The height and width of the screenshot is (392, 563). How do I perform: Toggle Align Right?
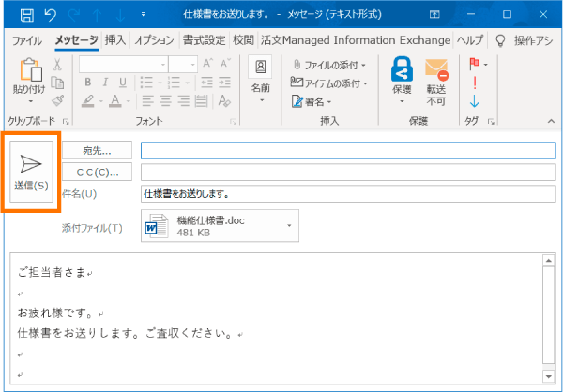[184, 101]
